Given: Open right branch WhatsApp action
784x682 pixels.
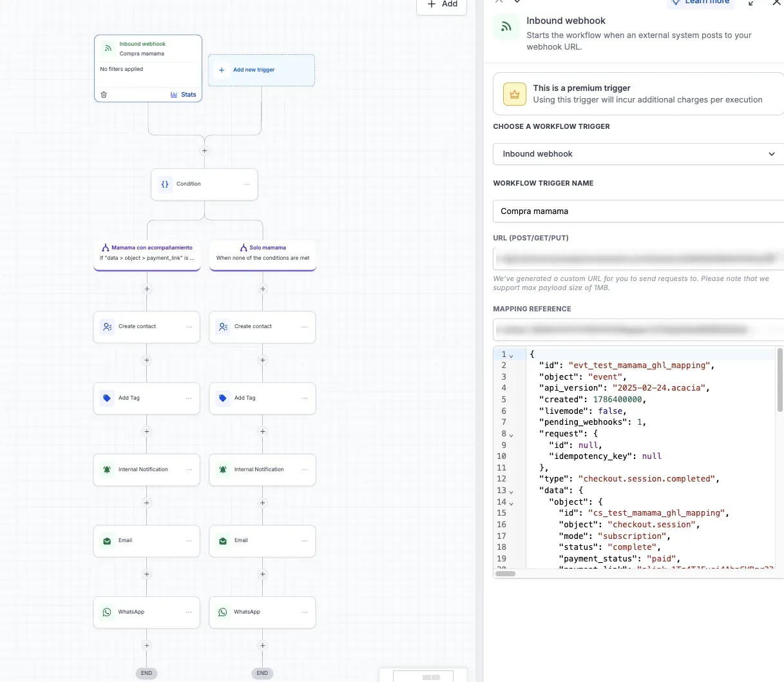Looking at the screenshot, I should click(x=263, y=612).
